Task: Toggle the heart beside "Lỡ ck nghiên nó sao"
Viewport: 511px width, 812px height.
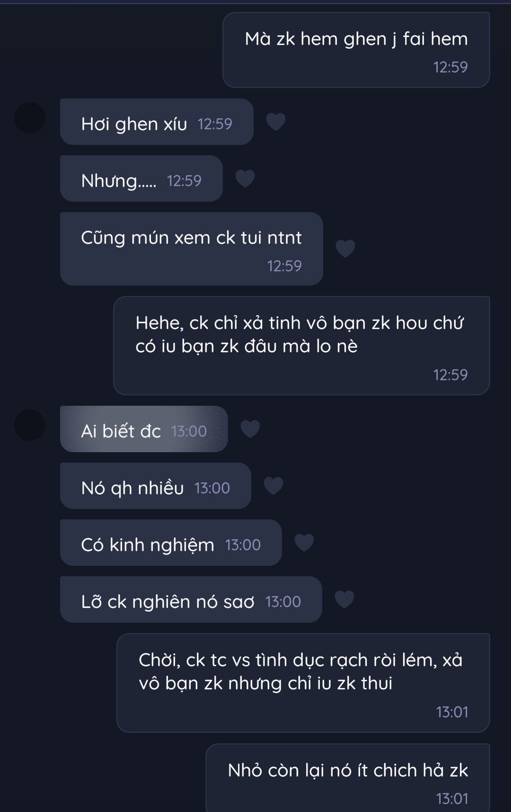Action: tap(344, 599)
